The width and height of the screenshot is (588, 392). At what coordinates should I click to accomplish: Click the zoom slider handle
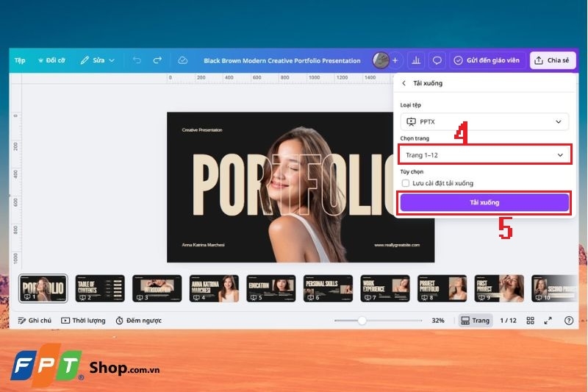pyautogui.click(x=362, y=321)
